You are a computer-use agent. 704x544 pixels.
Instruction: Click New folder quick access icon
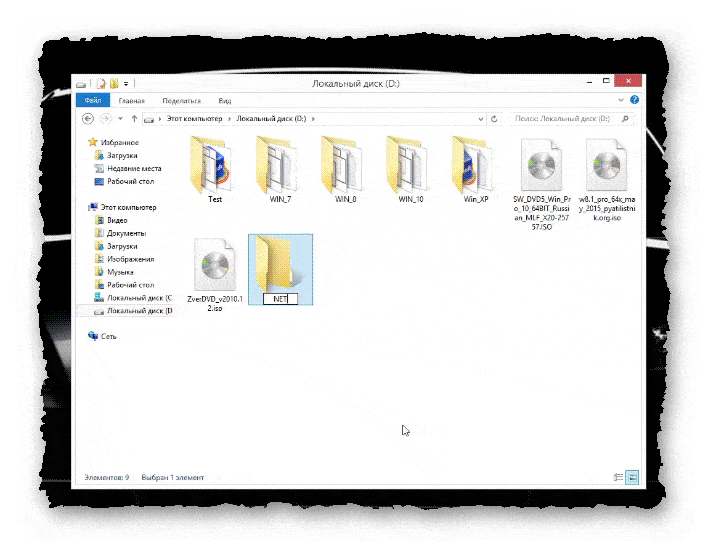[114, 83]
